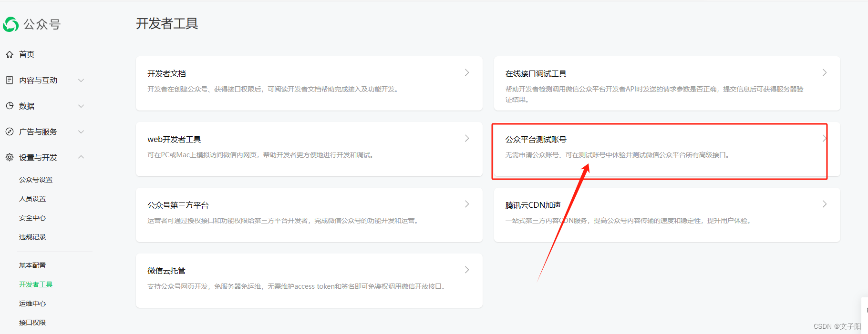Click the document icon beside 内容与互动
The height and width of the screenshot is (334, 868).
point(10,80)
